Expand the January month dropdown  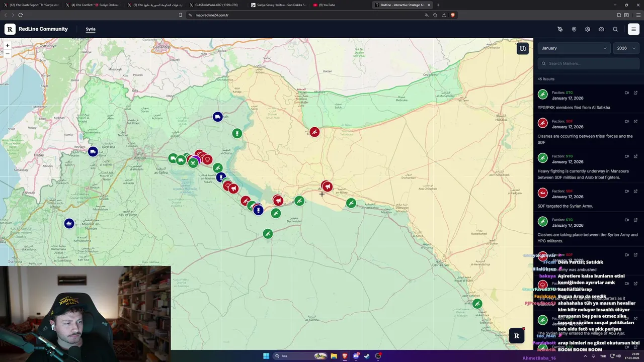(574, 48)
